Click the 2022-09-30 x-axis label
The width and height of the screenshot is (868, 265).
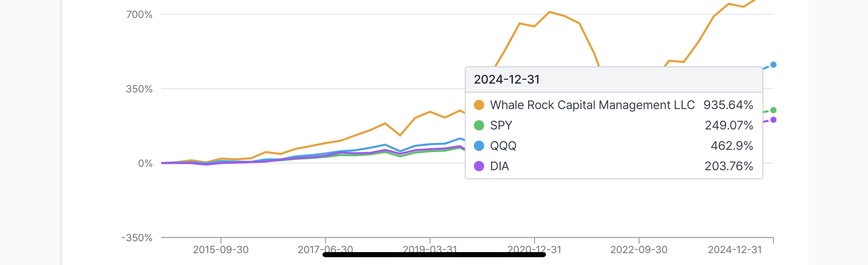[639, 250]
